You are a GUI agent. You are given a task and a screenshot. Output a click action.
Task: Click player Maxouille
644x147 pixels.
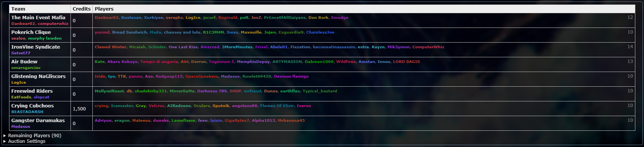pos(251,32)
